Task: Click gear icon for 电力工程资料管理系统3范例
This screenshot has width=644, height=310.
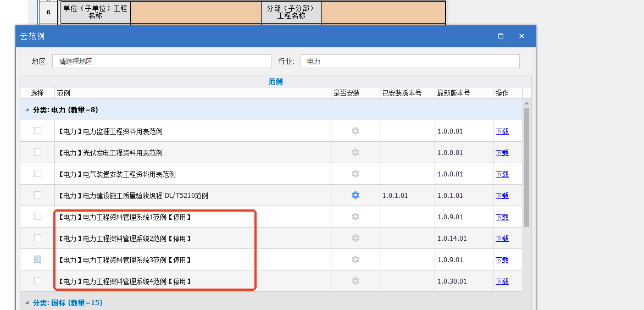Action: [x=356, y=259]
